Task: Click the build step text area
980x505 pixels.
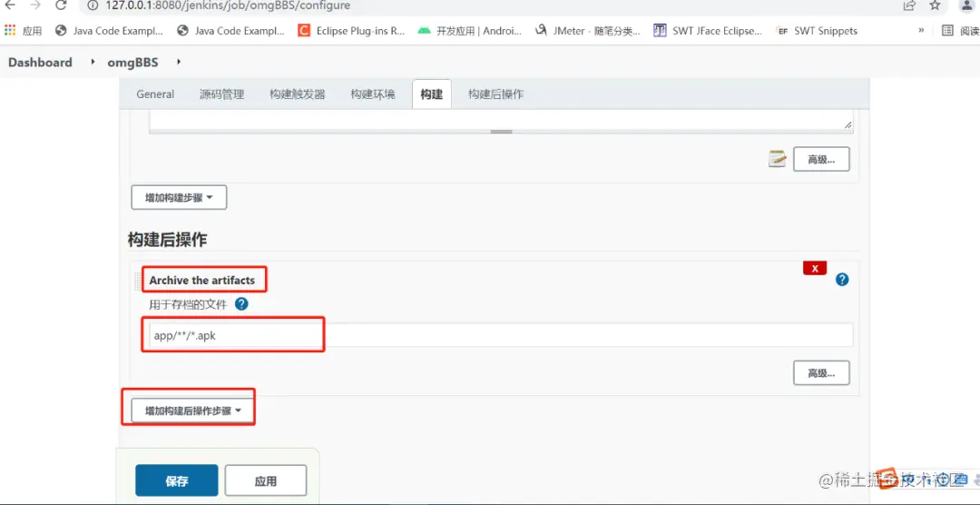Action: [x=501, y=121]
